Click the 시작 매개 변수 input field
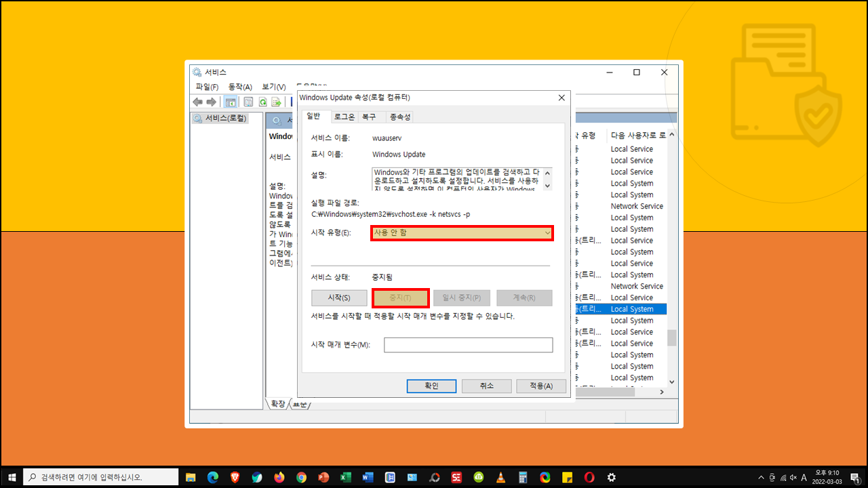Screen dimensions: 868x488 (468, 345)
